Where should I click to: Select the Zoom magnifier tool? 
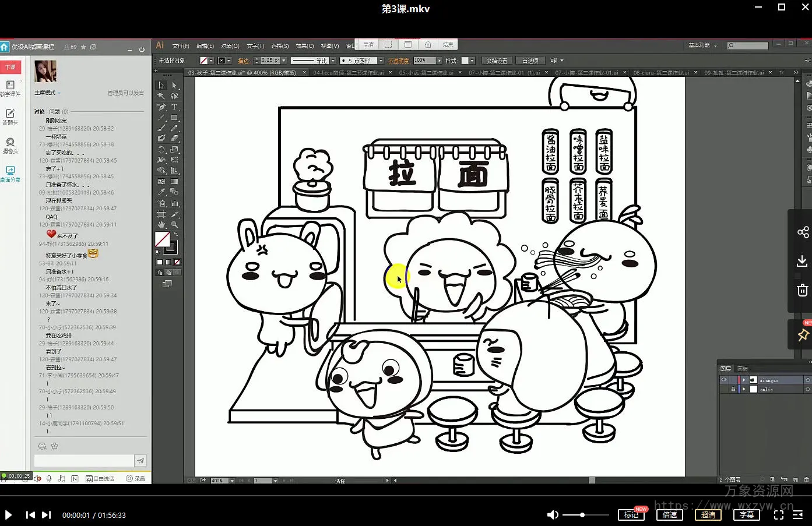point(174,225)
